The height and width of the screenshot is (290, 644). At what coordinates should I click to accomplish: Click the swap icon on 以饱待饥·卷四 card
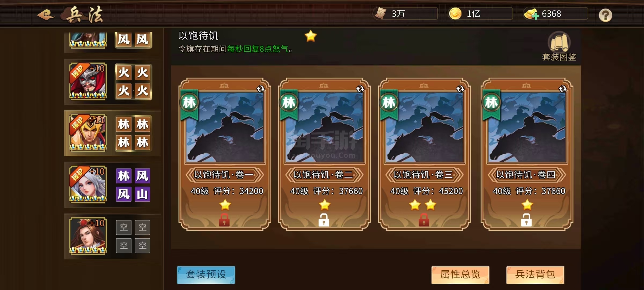coord(563,89)
